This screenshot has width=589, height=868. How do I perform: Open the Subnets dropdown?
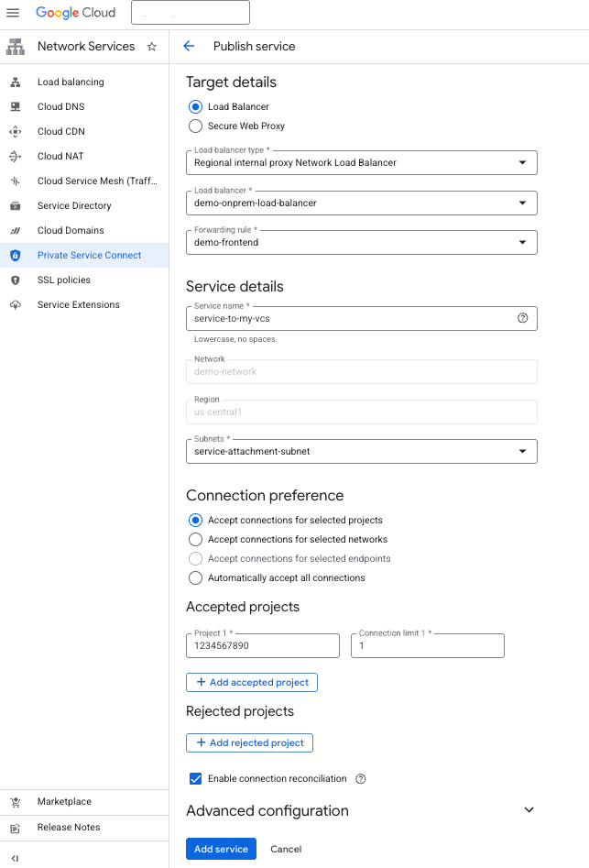point(525,451)
